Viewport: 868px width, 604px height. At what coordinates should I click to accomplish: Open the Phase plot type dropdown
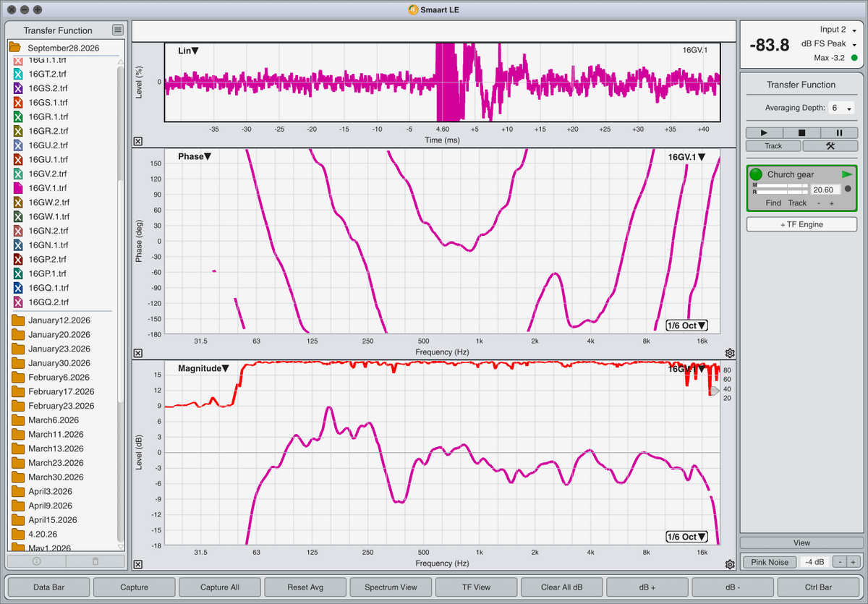tap(195, 156)
